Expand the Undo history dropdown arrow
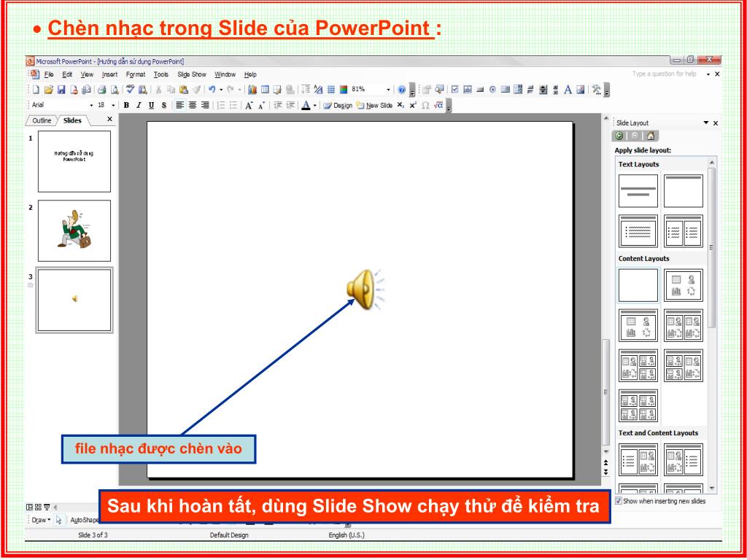Screen dimensions: 747x560 point(221,90)
